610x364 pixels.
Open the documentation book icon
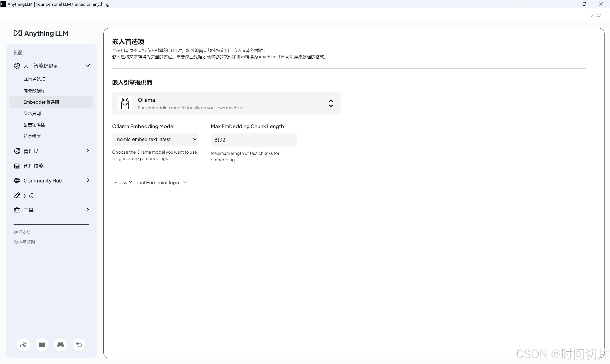pyautogui.click(x=42, y=345)
